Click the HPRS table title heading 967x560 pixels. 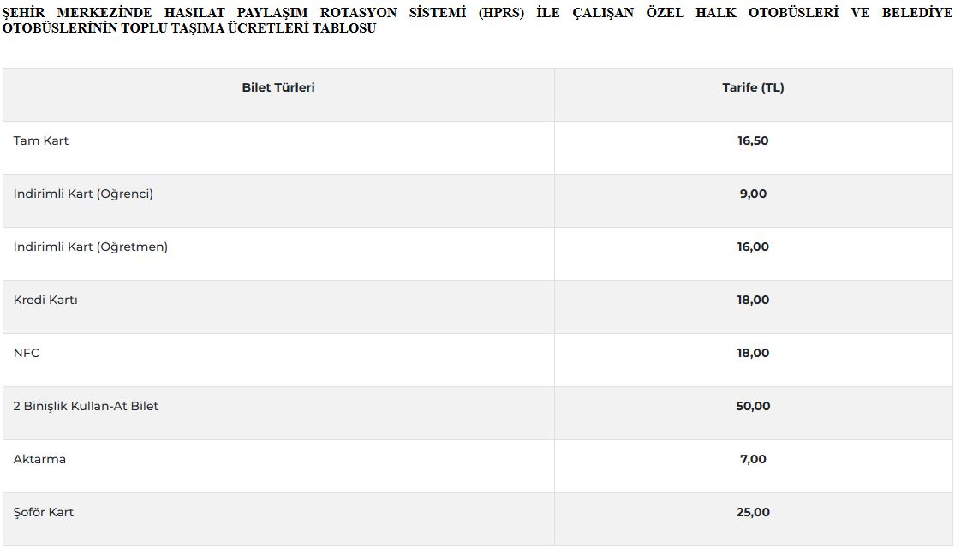477,21
